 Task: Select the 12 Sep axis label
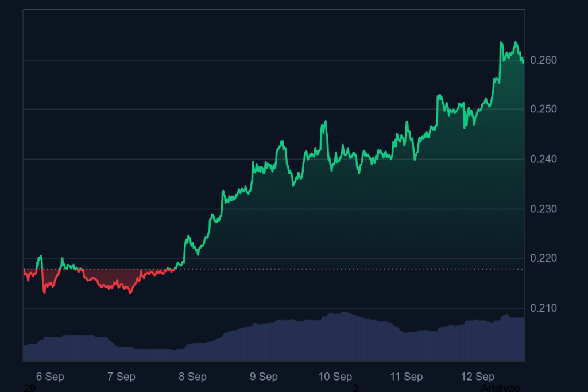[477, 377]
